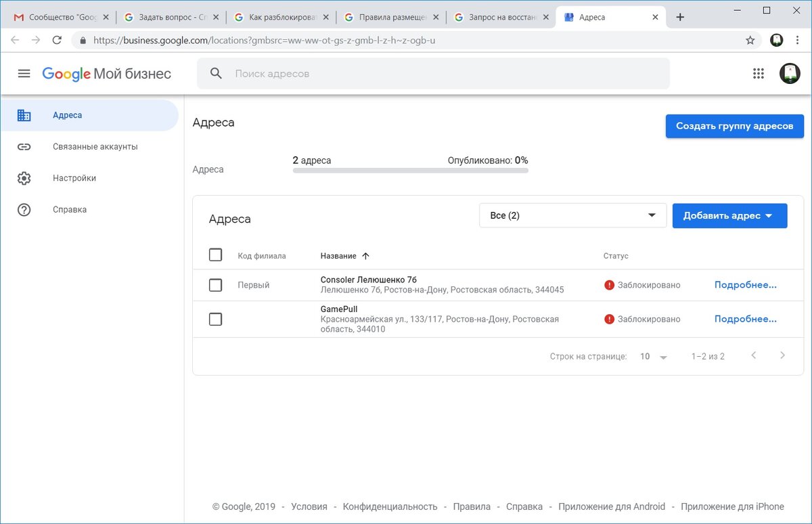Change rows per page dropdown
This screenshot has height=524, width=812.
654,356
